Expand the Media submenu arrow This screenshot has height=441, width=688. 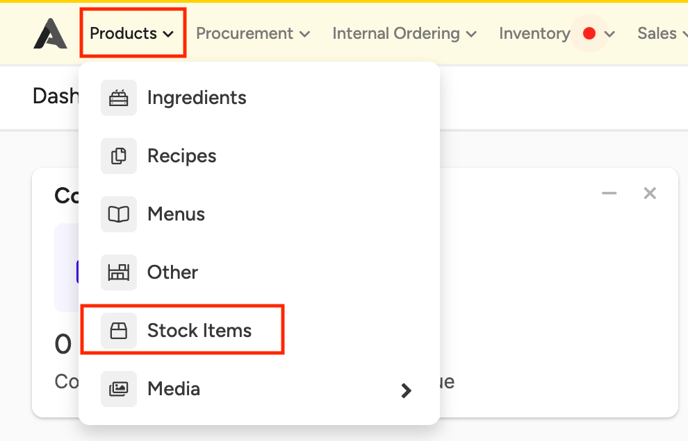click(x=406, y=390)
